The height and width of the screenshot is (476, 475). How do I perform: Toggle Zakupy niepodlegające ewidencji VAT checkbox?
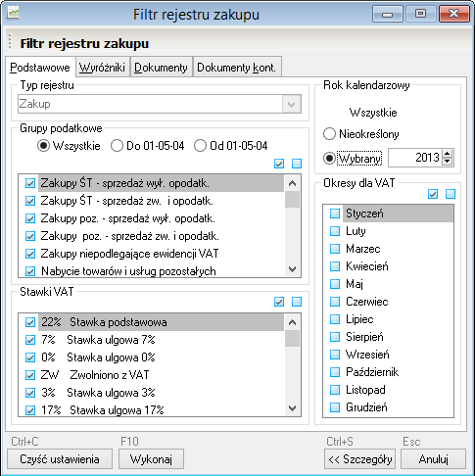tap(30, 254)
